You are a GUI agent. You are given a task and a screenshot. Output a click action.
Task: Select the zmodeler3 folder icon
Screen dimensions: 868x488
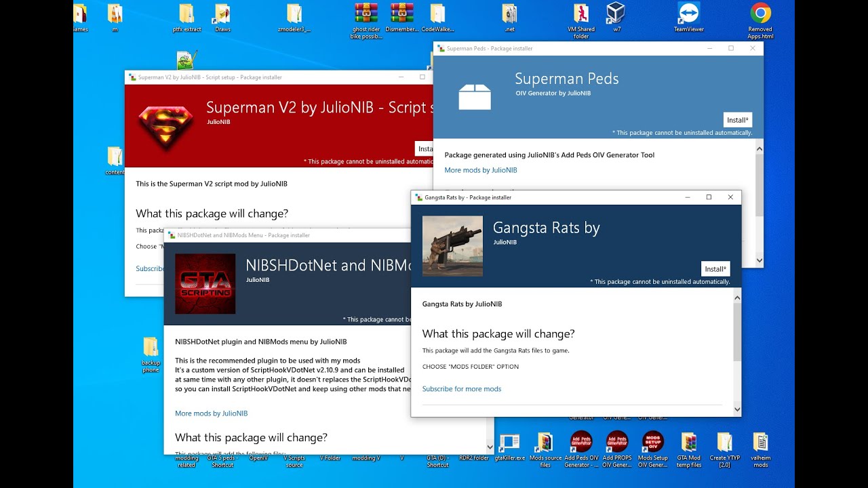(294, 18)
